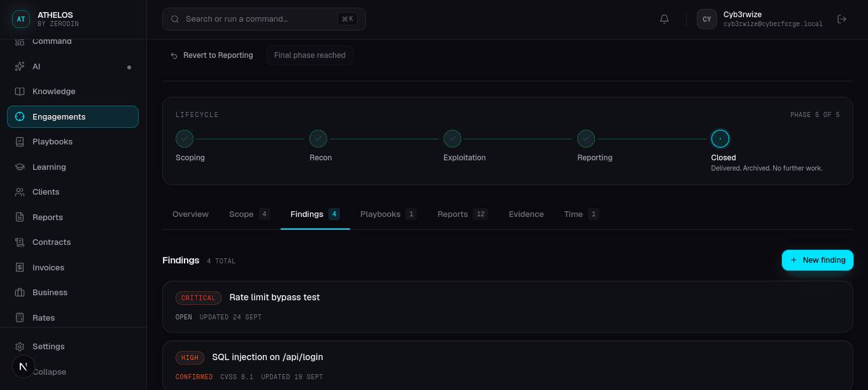Click the Cyb3rwize username
868x390 pixels.
point(743,15)
